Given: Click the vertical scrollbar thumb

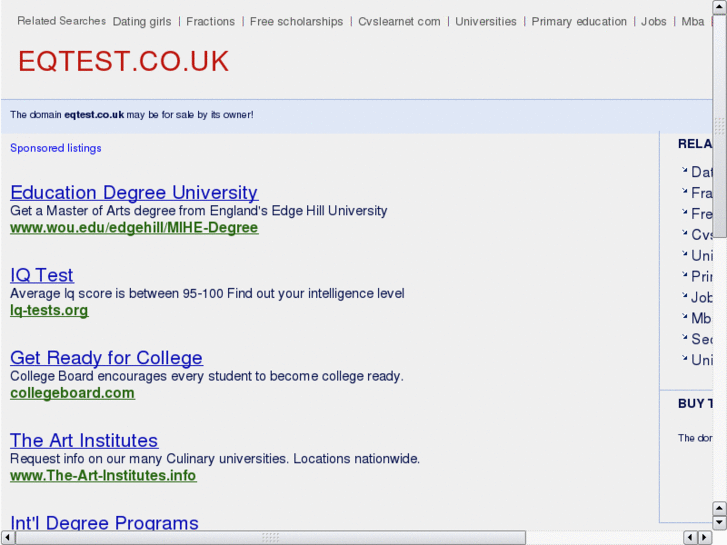Looking at the screenshot, I should tap(720, 126).
